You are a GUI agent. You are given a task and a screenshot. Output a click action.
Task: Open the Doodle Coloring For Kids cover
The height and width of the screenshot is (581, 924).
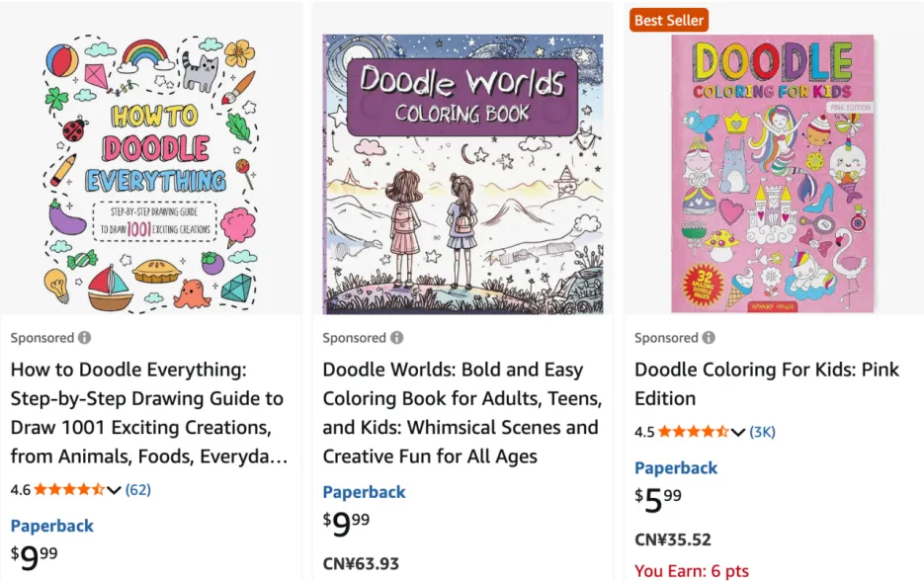[x=773, y=174]
